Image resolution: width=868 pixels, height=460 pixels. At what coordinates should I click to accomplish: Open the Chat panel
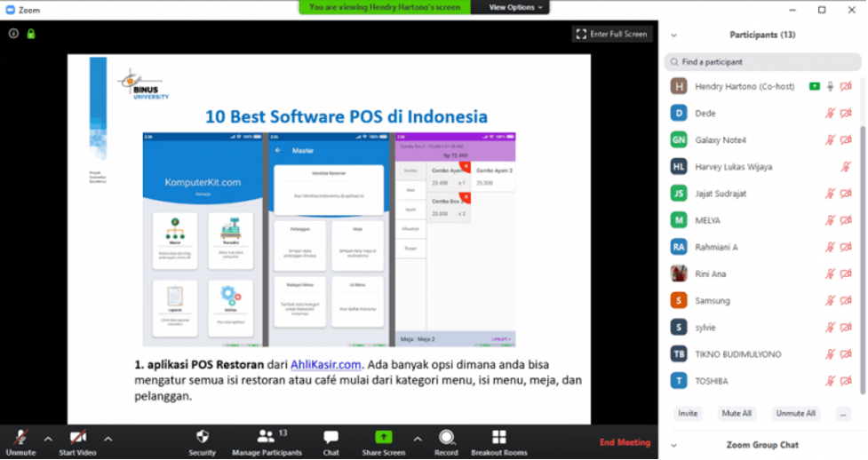coord(331,442)
